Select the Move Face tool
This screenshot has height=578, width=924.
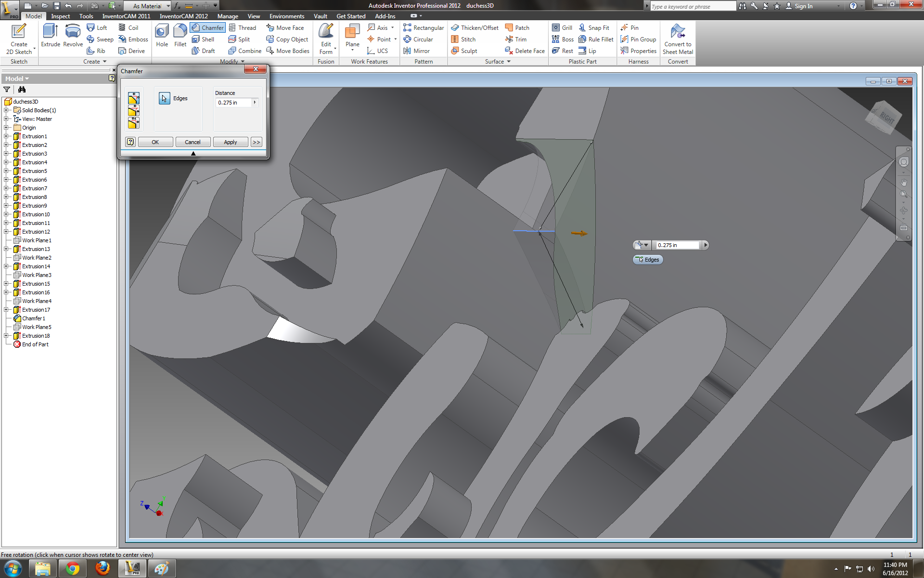click(285, 28)
